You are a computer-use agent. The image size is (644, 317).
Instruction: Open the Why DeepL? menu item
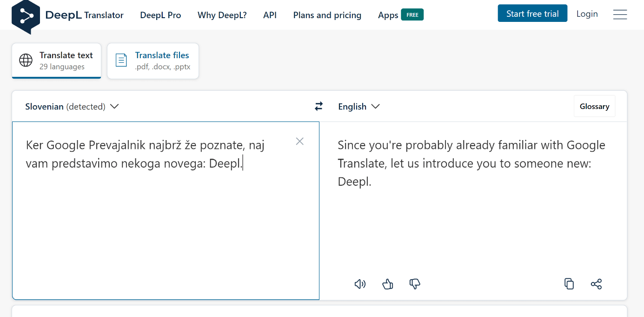pos(222,15)
